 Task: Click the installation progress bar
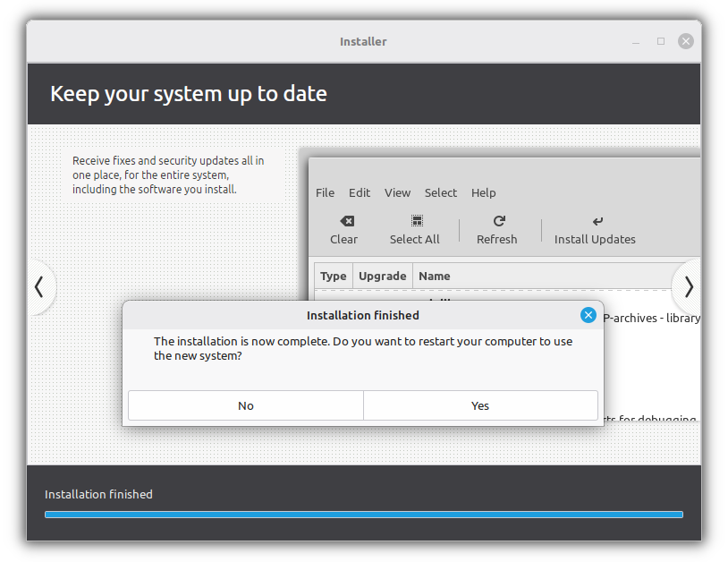click(x=363, y=514)
